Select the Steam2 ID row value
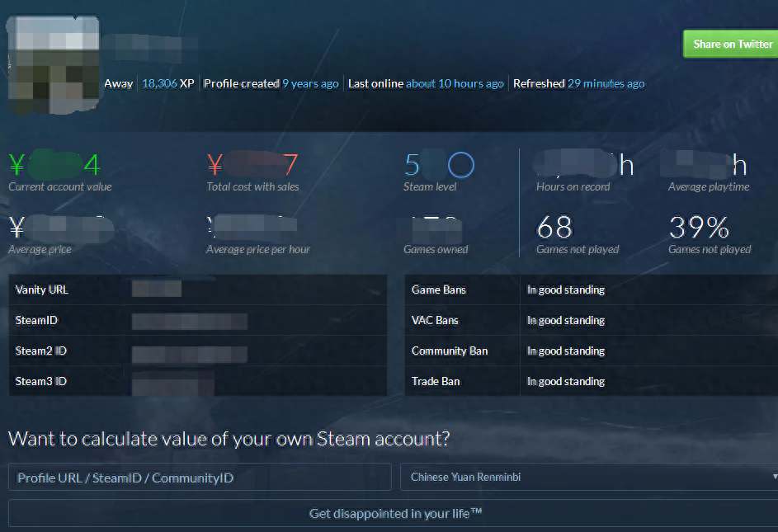 click(x=189, y=352)
